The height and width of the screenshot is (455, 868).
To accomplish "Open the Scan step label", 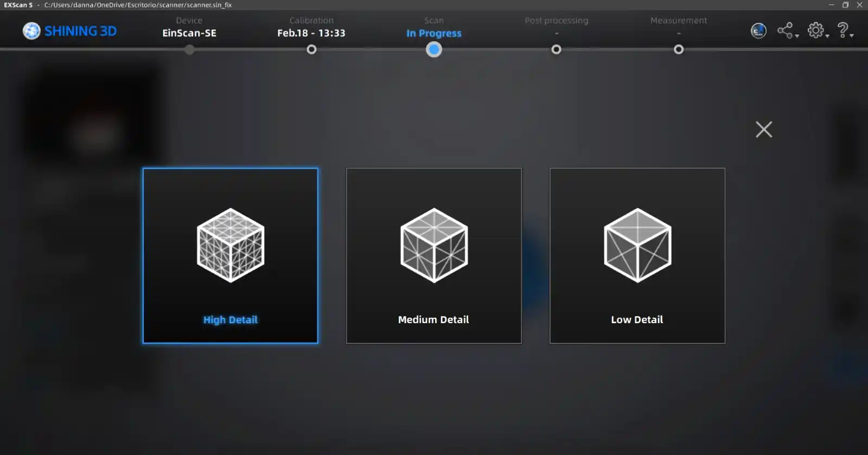I will pos(434,21).
